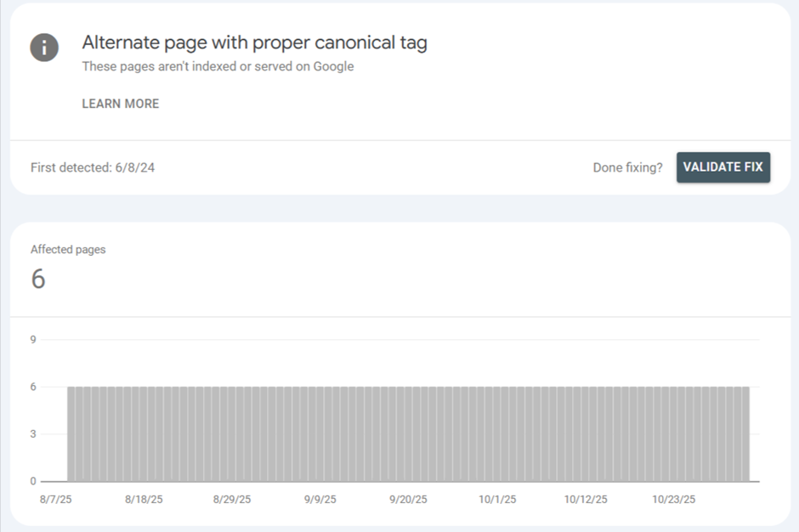Viewport: 799px width, 532px height.
Task: Select the 8/18/25 date axis label
Action: (x=144, y=500)
